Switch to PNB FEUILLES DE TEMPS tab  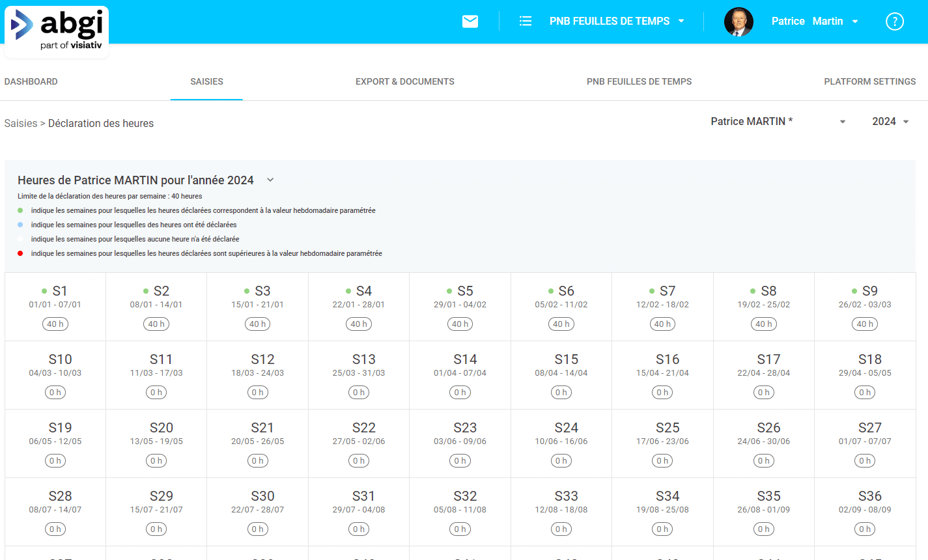pos(640,81)
